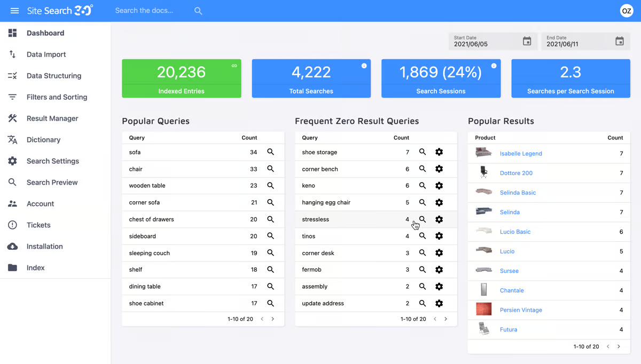The width and height of the screenshot is (641, 364).
Task: Click the info icon on the Search Sessions tile
Action: tap(494, 66)
